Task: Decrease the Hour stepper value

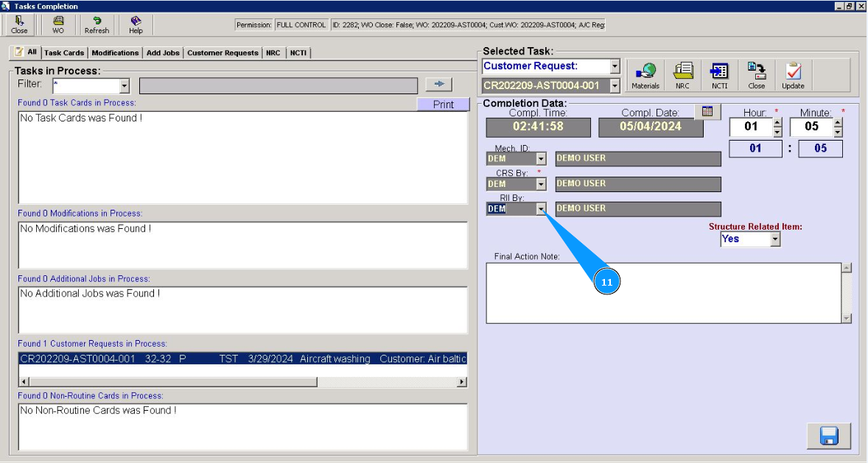Action: coord(778,132)
